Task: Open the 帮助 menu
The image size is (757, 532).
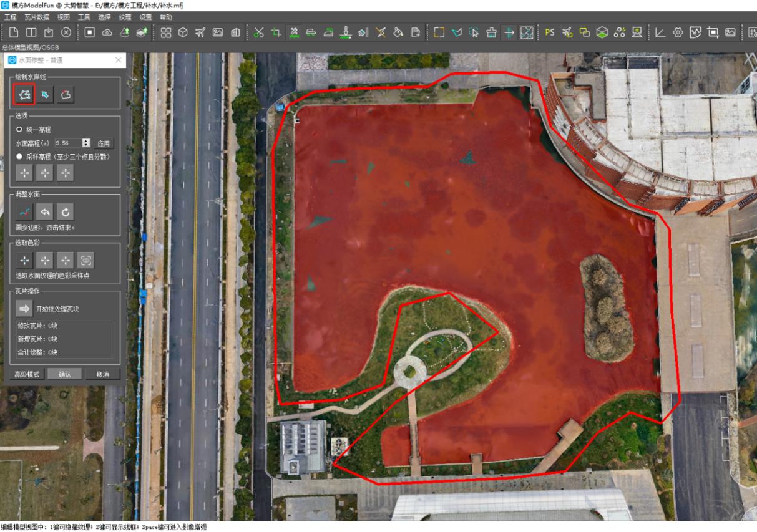Action: click(x=166, y=17)
